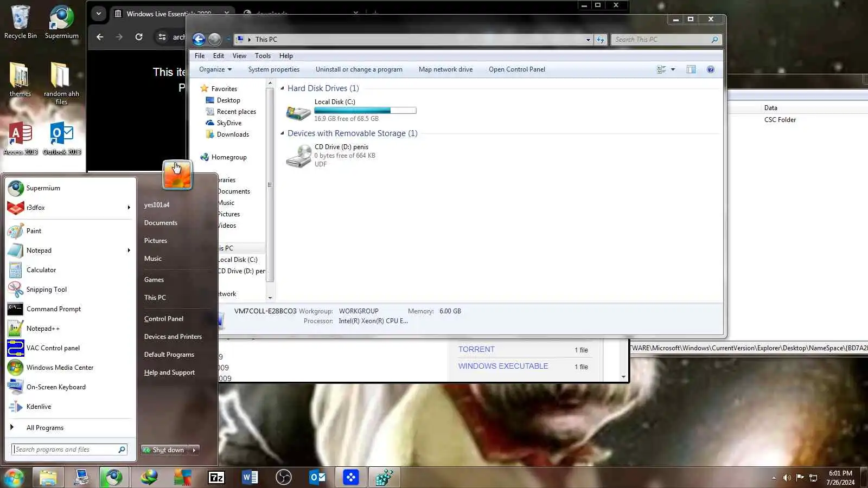Click the Local Disk (C:) usage bar

tap(365, 111)
